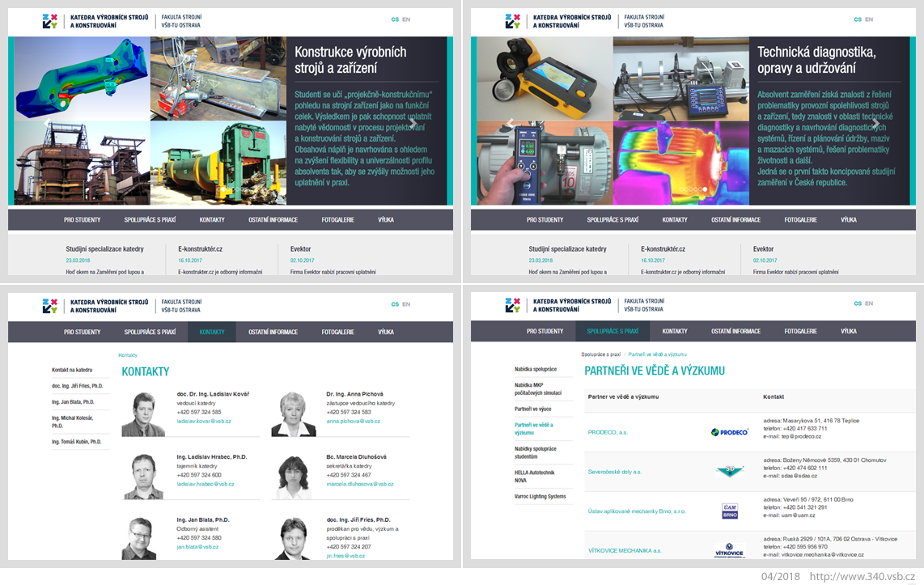Switch language to EN on the Kontakty page
Screen dimensions: 924x585
click(406, 304)
